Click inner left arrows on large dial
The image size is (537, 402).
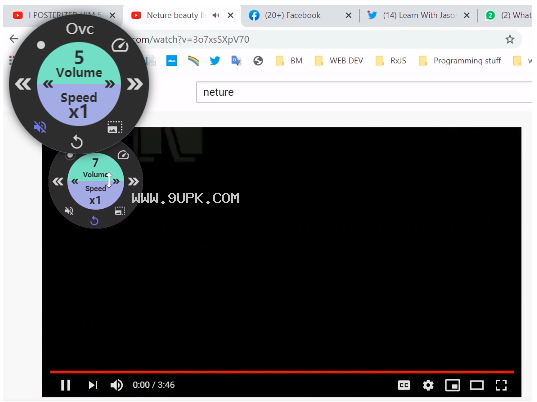click(48, 84)
